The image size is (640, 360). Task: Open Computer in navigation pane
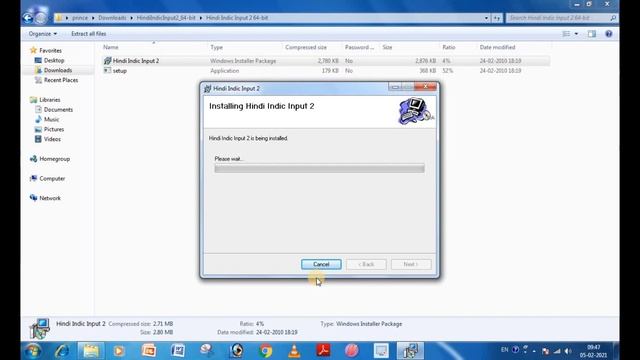[52, 178]
